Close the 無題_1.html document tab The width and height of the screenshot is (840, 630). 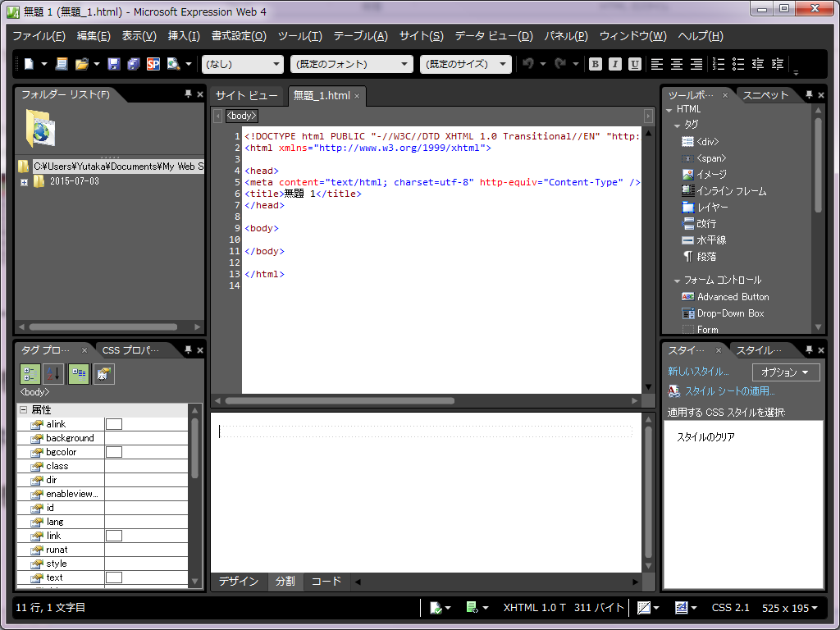click(357, 97)
